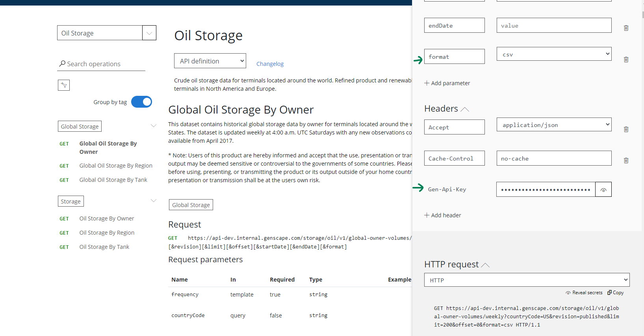Collapse the Headers section
Screen dimensions: 644x336
click(465, 109)
